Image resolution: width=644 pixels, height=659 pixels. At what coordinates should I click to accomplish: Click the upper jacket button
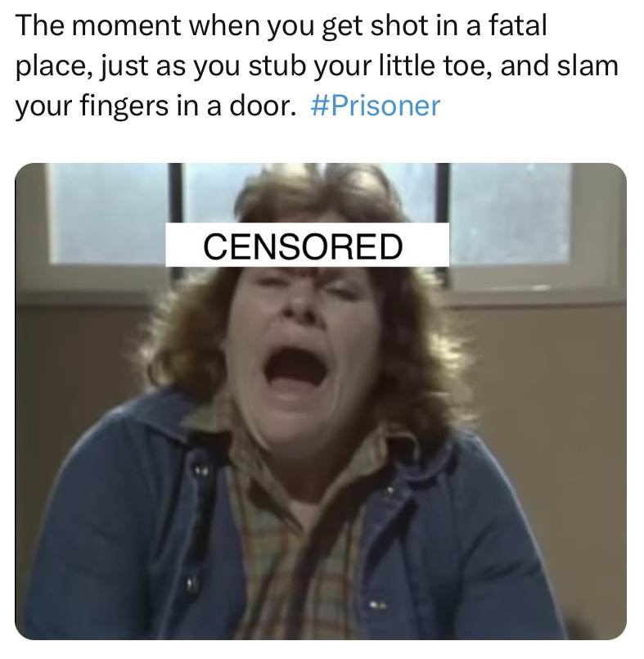tap(197, 469)
